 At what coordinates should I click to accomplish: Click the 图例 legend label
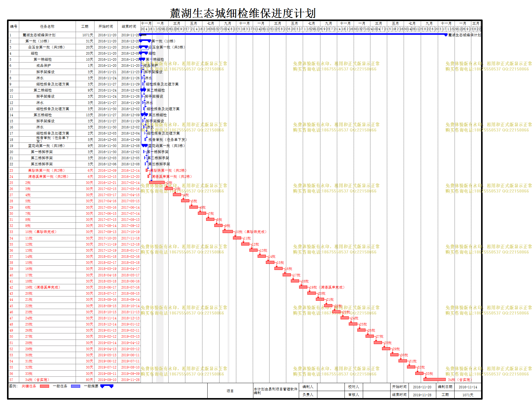coord(14,386)
